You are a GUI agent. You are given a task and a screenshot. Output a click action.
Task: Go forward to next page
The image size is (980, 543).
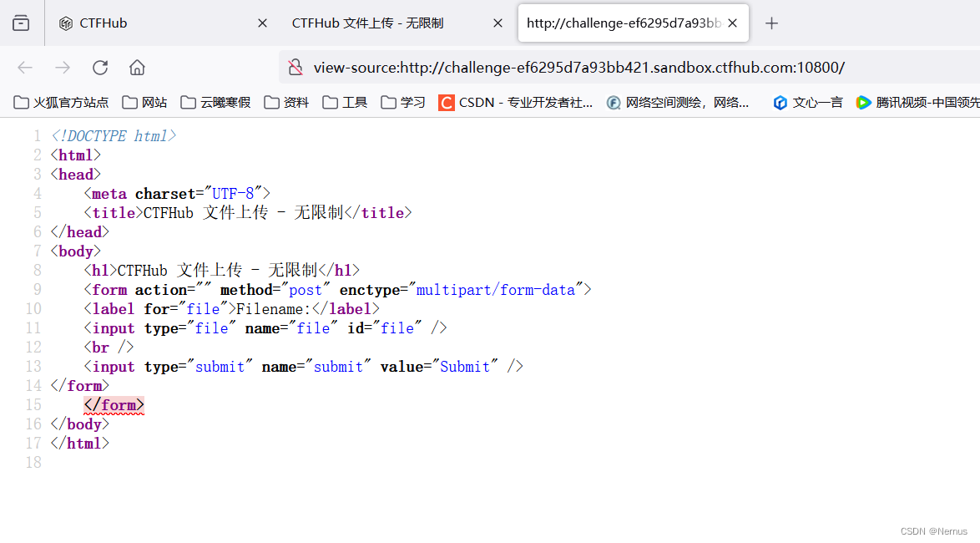pyautogui.click(x=63, y=68)
